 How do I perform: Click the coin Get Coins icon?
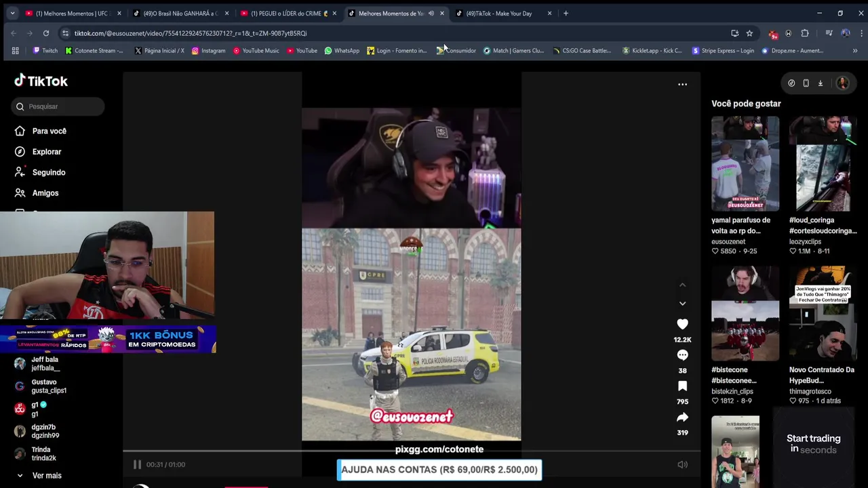[x=791, y=83]
